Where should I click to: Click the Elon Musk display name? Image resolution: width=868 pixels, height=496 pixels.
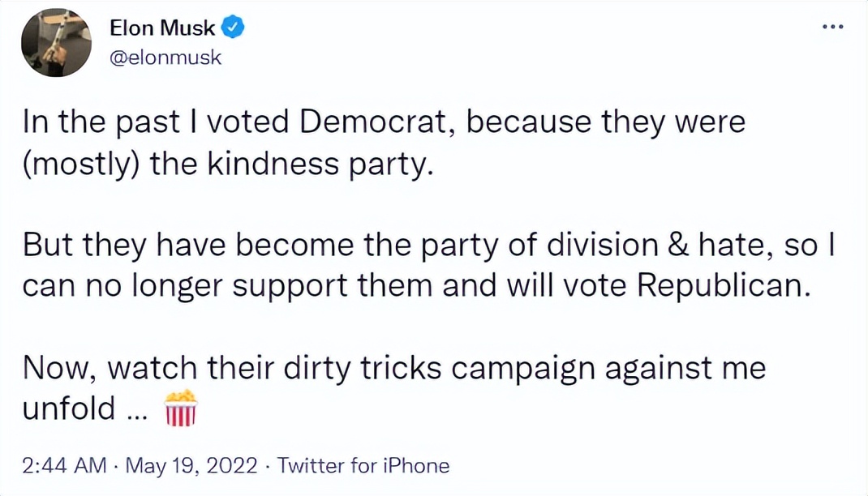tap(162, 28)
